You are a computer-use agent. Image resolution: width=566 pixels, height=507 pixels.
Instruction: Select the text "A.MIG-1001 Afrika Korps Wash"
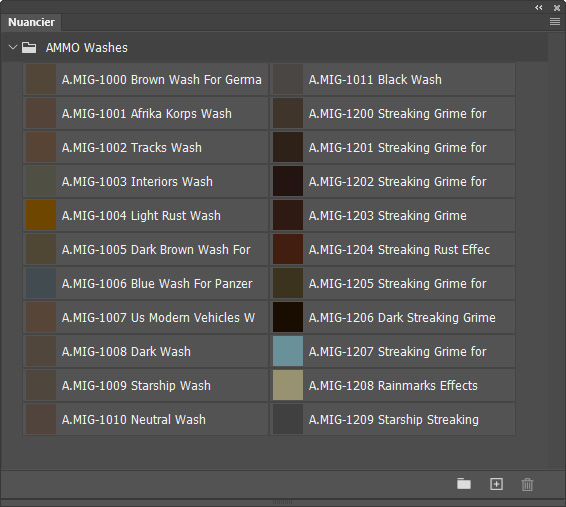point(147,113)
